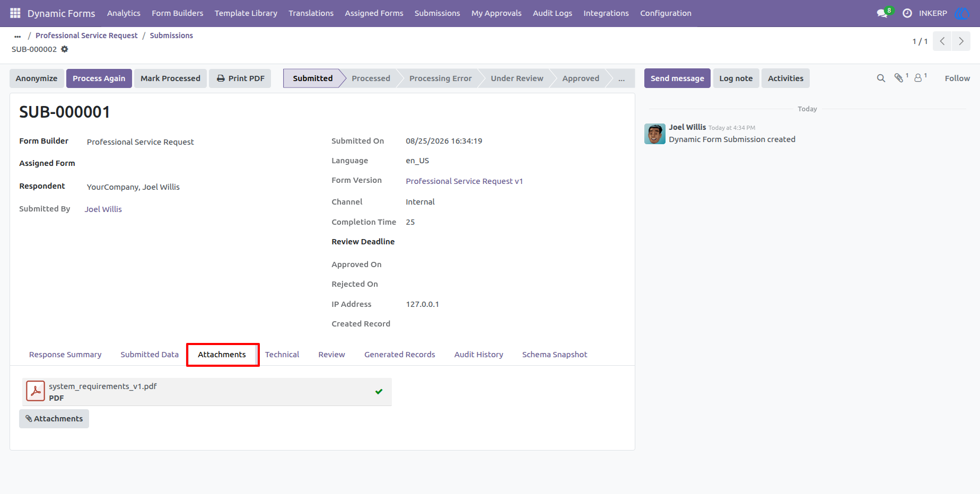The image size is (980, 494).
Task: Switch to the Submitted Data tab
Action: coord(150,355)
